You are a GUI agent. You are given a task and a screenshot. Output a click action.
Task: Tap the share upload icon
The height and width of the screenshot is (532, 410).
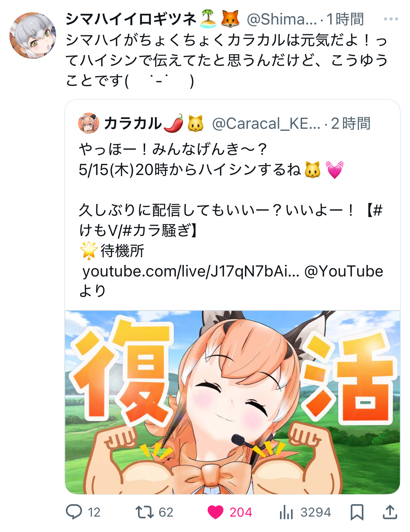pos(390,512)
